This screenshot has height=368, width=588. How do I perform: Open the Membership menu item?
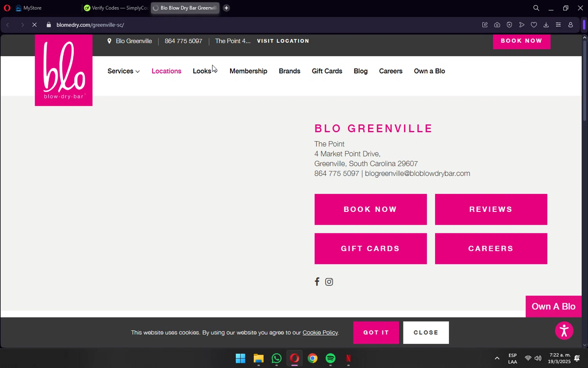coord(248,71)
